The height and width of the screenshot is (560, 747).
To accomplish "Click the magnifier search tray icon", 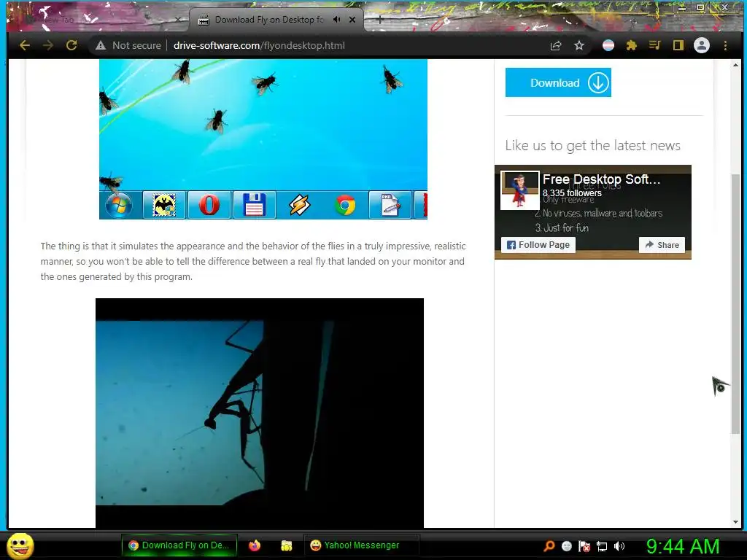I will click(549, 546).
